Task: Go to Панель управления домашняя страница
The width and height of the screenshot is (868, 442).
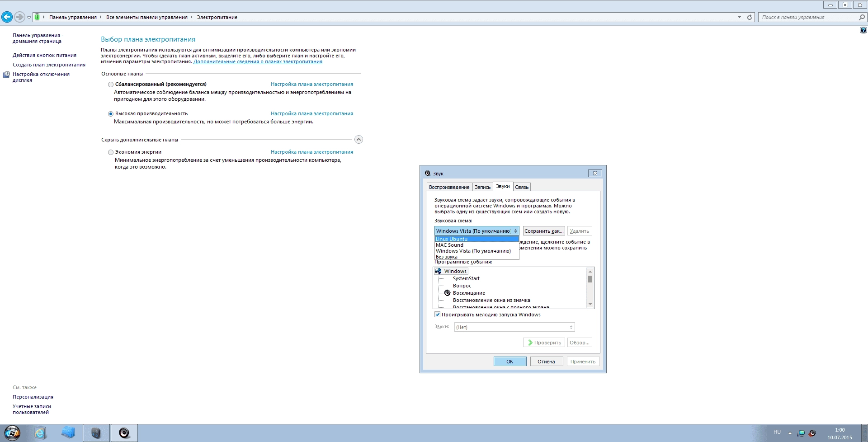Action: pos(38,38)
